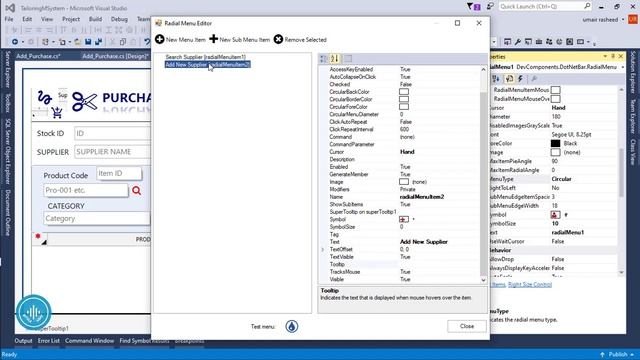Open the Debug menu
The width and height of the screenshot is (640, 360).
click(x=119, y=19)
